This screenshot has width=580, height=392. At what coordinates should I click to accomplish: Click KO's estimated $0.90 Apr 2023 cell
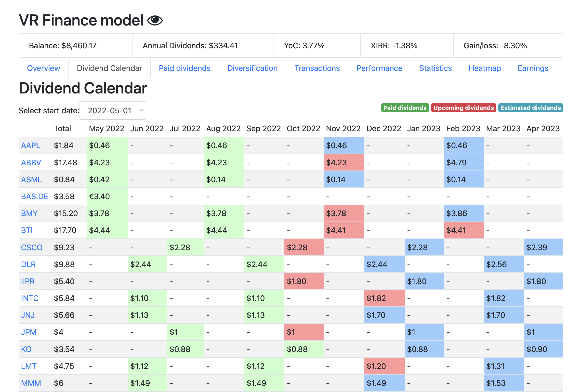pyautogui.click(x=543, y=349)
